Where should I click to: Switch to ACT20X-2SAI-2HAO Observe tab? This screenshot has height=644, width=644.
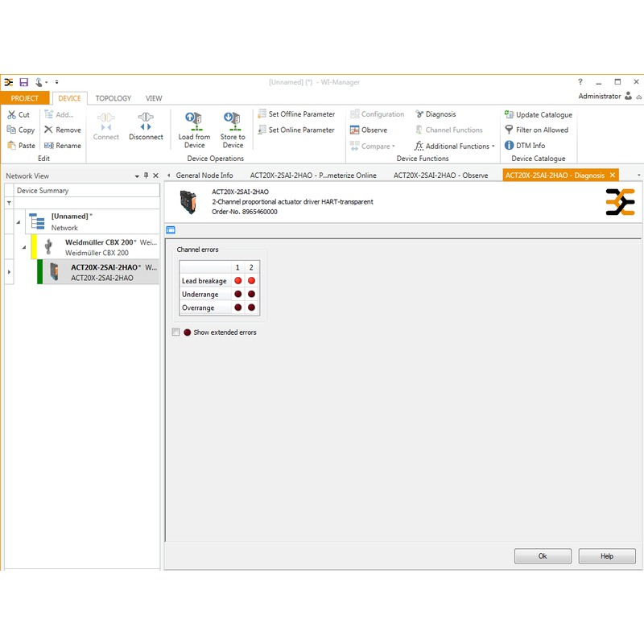(x=440, y=175)
